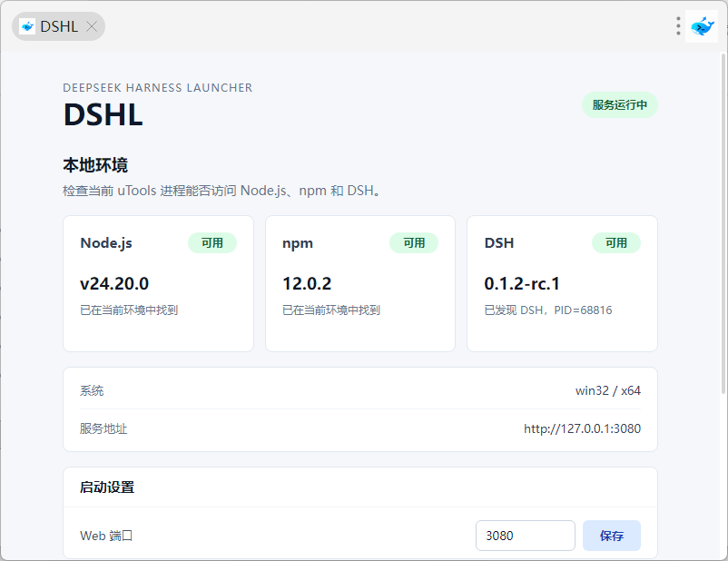The width and height of the screenshot is (728, 561).
Task: Click the Web 端口 label
Action: coord(106,536)
